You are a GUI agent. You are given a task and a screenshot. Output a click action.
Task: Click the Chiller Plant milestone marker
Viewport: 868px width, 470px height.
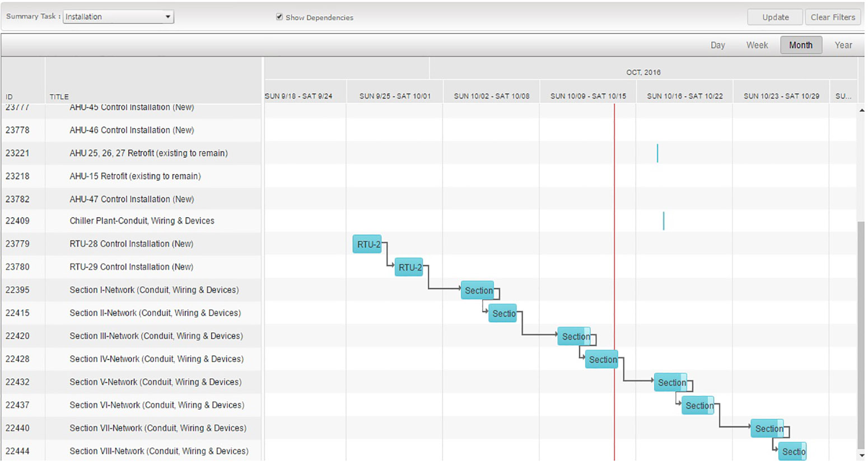664,221
